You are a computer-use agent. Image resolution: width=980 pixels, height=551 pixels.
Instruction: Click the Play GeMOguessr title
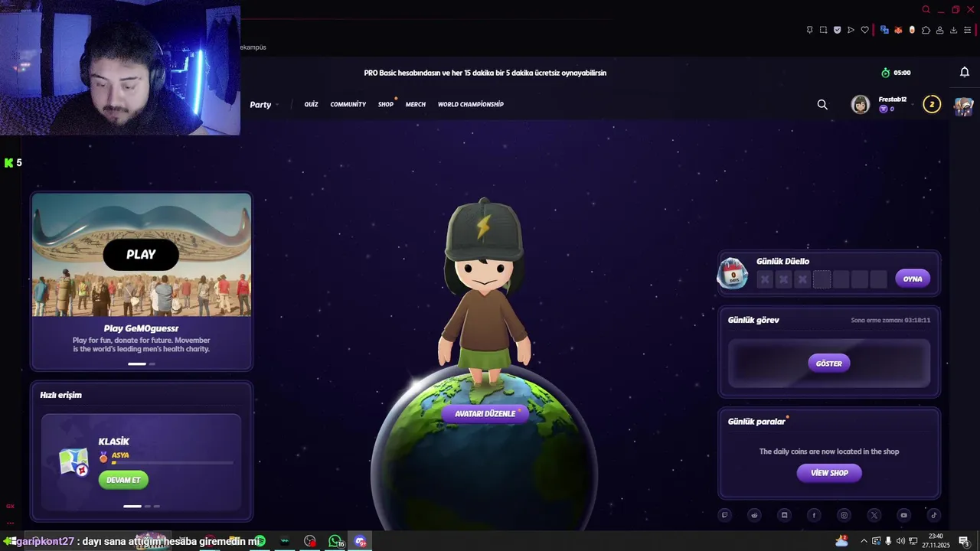point(141,328)
